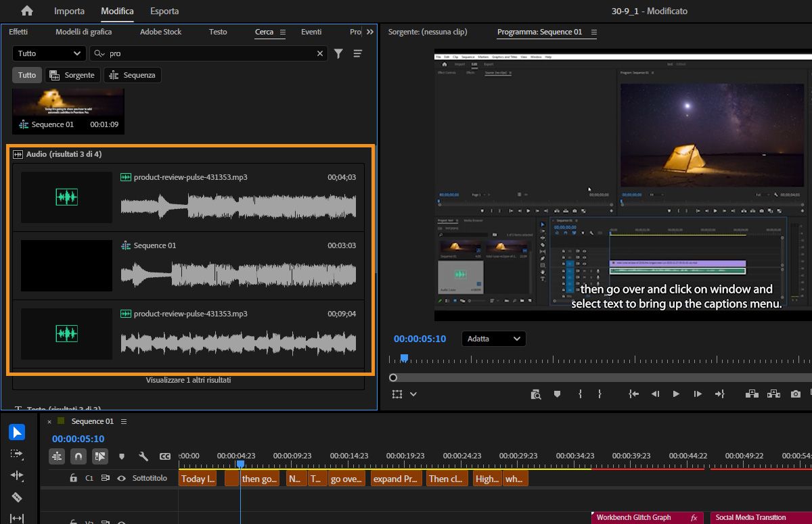Click 'Visualizzare 1 altri risultati' link

coord(188,380)
